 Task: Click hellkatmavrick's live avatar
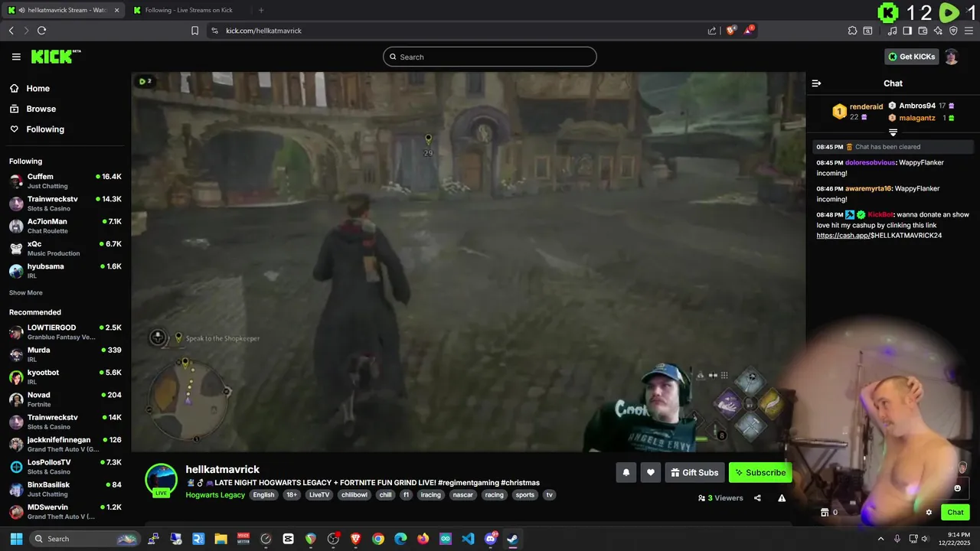162,480
